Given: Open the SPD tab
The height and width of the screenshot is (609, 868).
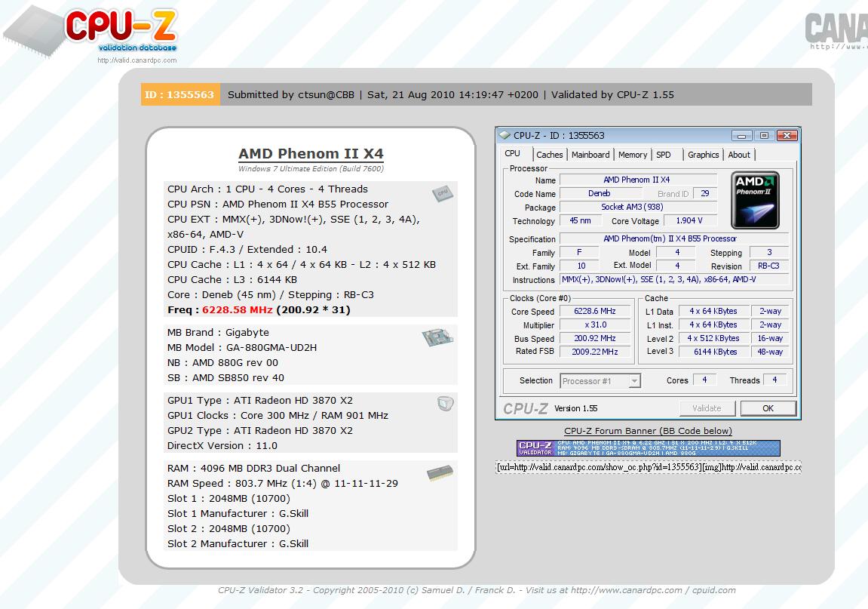Looking at the screenshot, I should [x=663, y=155].
